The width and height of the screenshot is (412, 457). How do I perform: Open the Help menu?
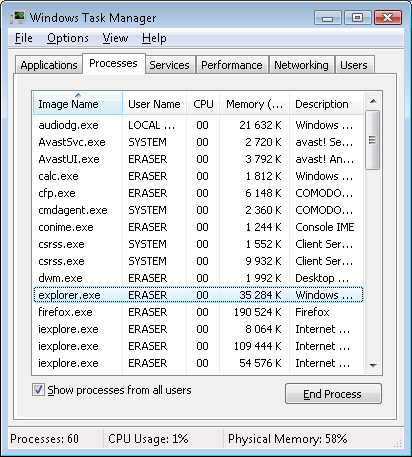tap(154, 38)
